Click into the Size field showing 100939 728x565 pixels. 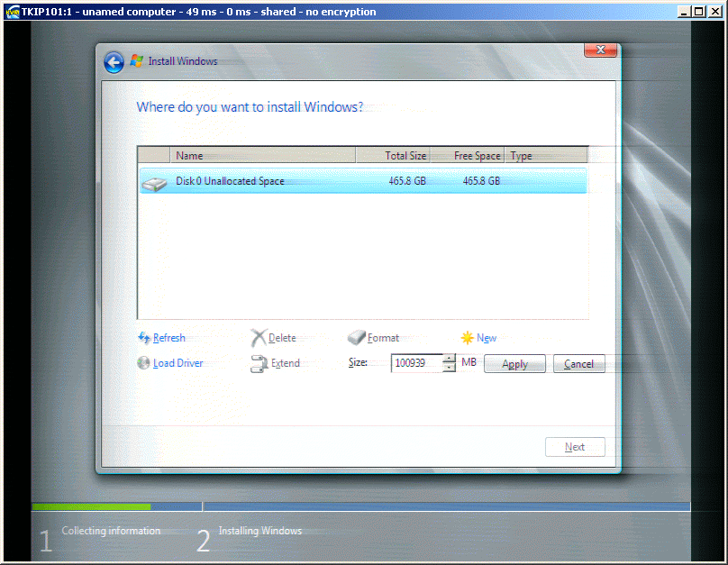[x=416, y=363]
